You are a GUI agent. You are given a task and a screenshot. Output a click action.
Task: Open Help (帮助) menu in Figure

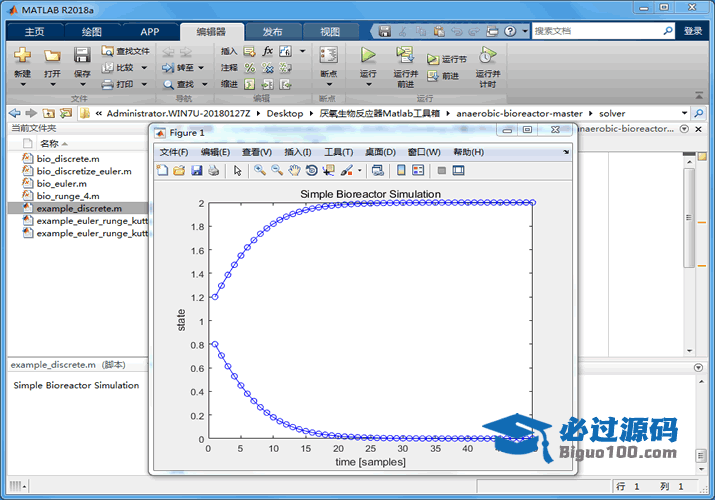tap(468, 152)
